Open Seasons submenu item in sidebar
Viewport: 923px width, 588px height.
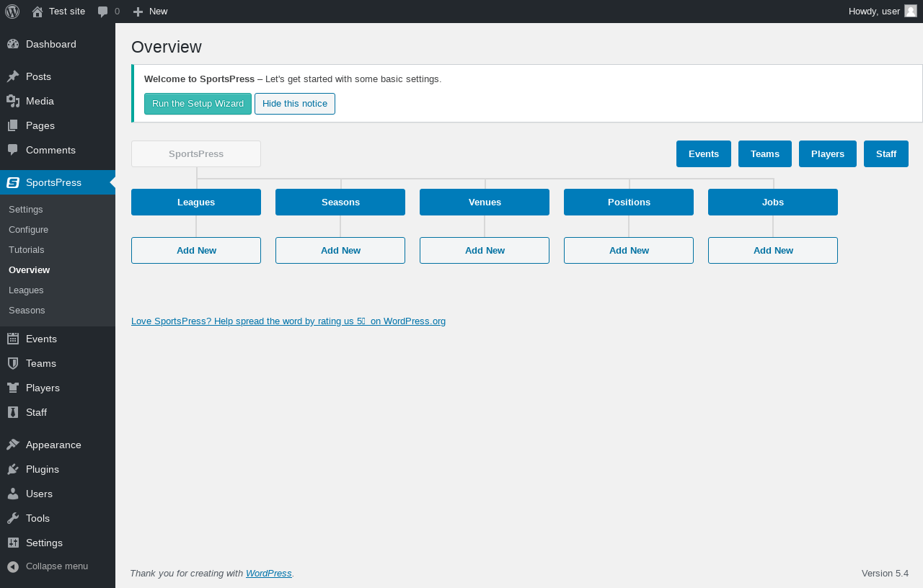click(58, 310)
